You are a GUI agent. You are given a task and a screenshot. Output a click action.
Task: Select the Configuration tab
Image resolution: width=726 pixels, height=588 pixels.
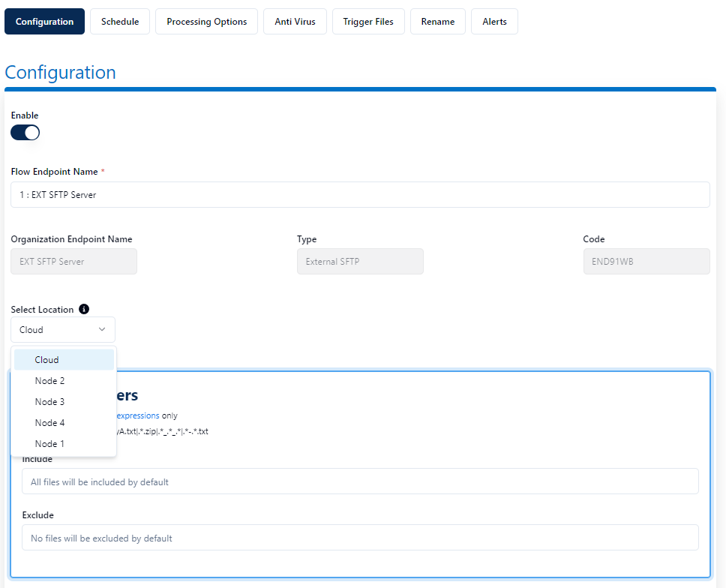pyautogui.click(x=44, y=22)
